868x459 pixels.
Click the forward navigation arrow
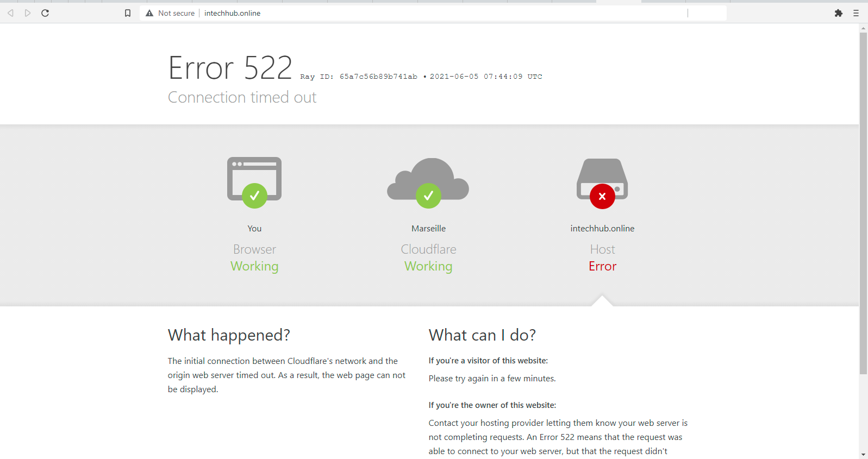28,13
